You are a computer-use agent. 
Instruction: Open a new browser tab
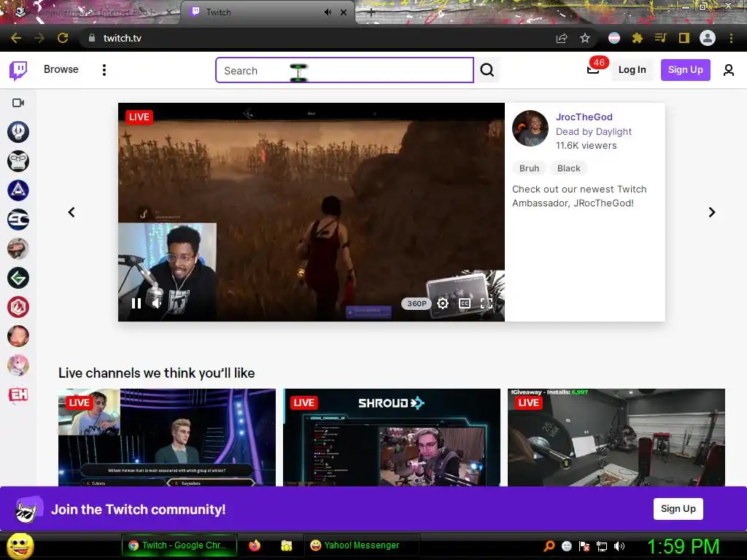tap(371, 12)
